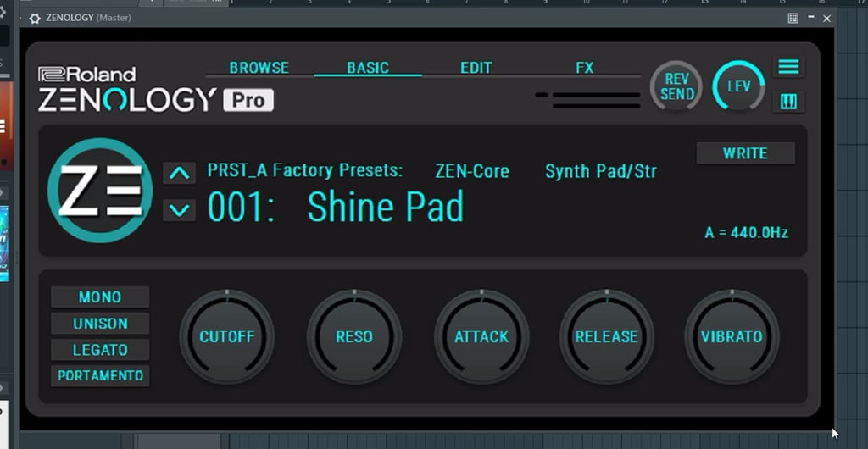
Task: Click the Roland ZENOLOGY Pro logo
Action: pos(156,90)
